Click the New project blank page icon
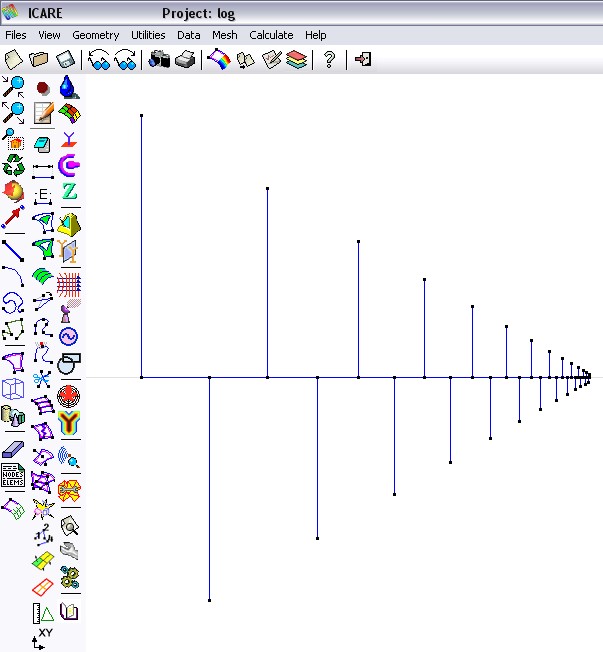The width and height of the screenshot is (603, 652). tap(13, 60)
